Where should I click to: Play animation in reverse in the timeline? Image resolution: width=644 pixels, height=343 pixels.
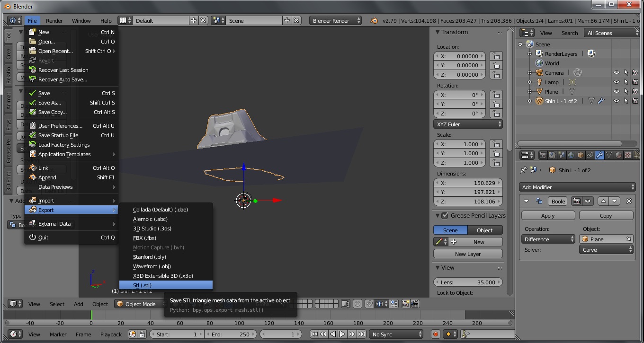[x=333, y=334]
